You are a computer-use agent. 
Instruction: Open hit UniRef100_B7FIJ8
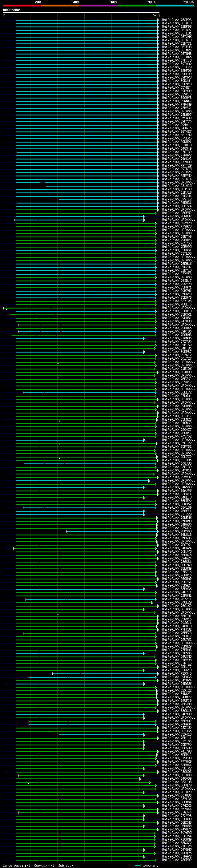pos(177,61)
